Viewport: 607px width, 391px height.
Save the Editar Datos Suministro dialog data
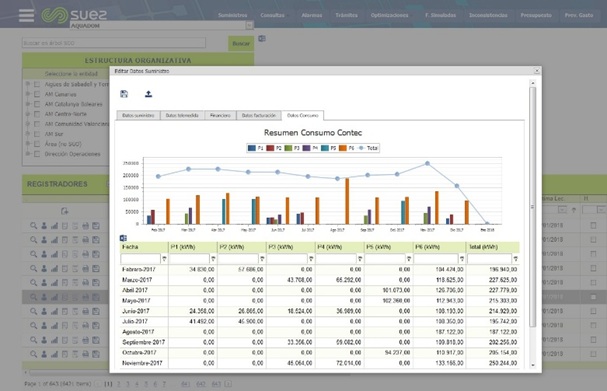tap(124, 94)
